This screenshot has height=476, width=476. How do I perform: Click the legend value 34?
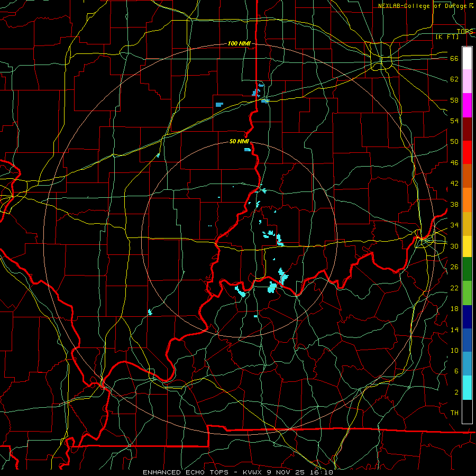pyautogui.click(x=454, y=225)
